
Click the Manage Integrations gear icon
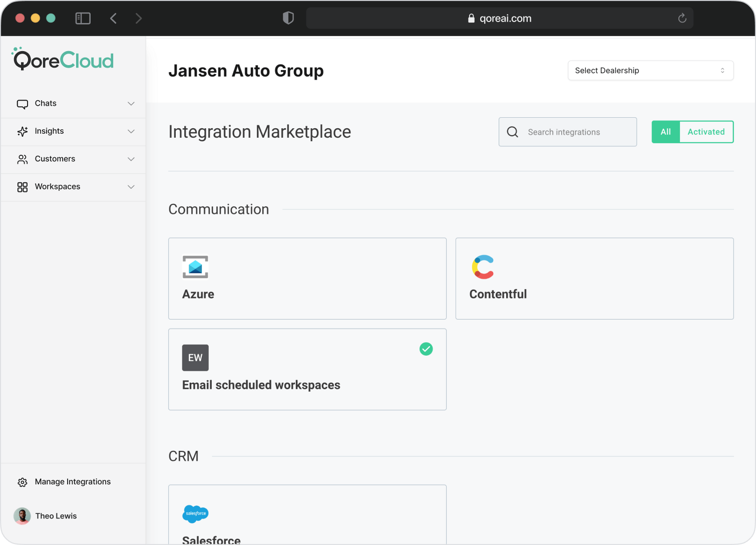(23, 482)
